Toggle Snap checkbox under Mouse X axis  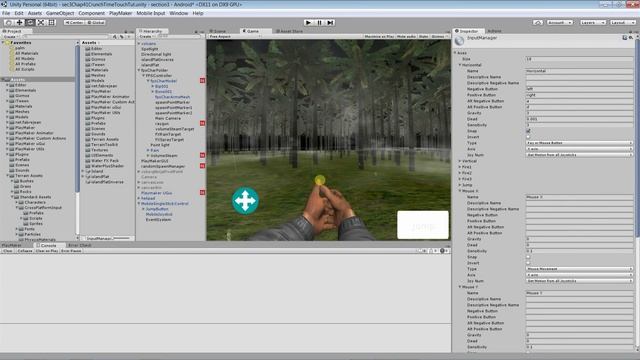point(528,257)
